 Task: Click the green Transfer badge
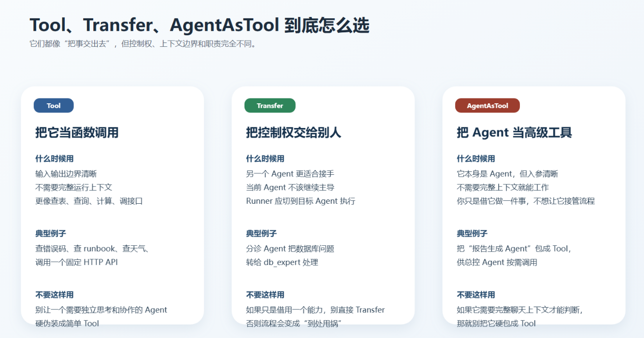tap(270, 106)
